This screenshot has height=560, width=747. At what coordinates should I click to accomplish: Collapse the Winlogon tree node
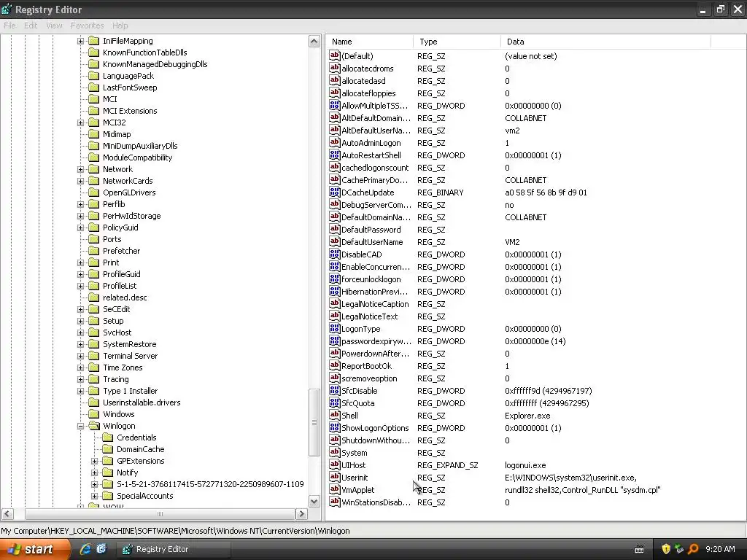pyautogui.click(x=80, y=426)
